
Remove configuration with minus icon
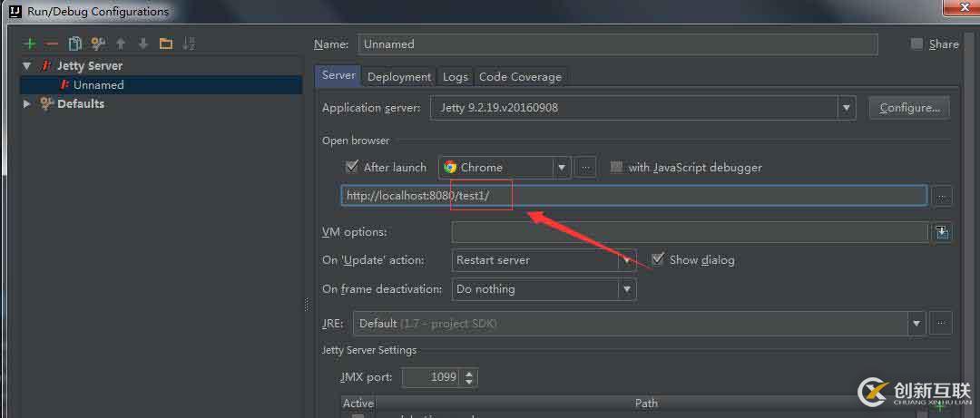tap(52, 44)
